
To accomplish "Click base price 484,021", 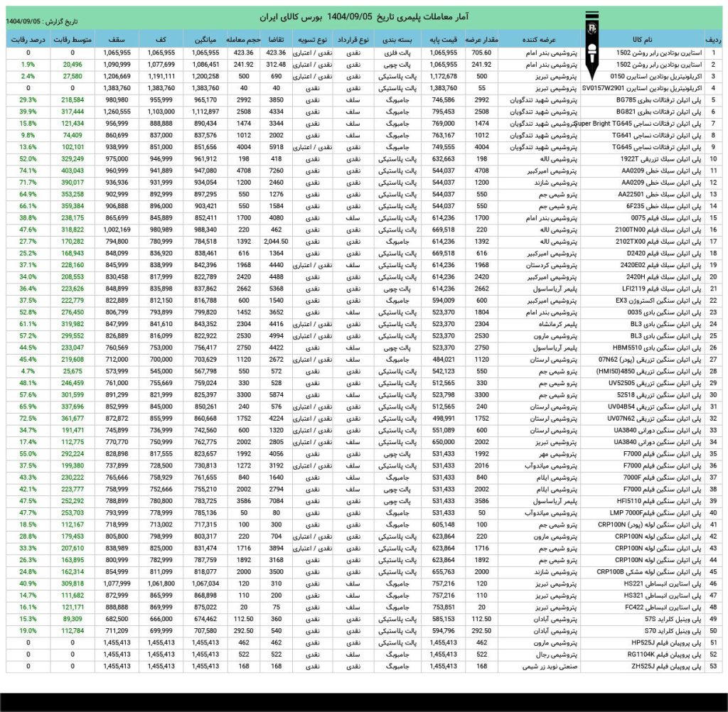I will pyautogui.click(x=443, y=360).
